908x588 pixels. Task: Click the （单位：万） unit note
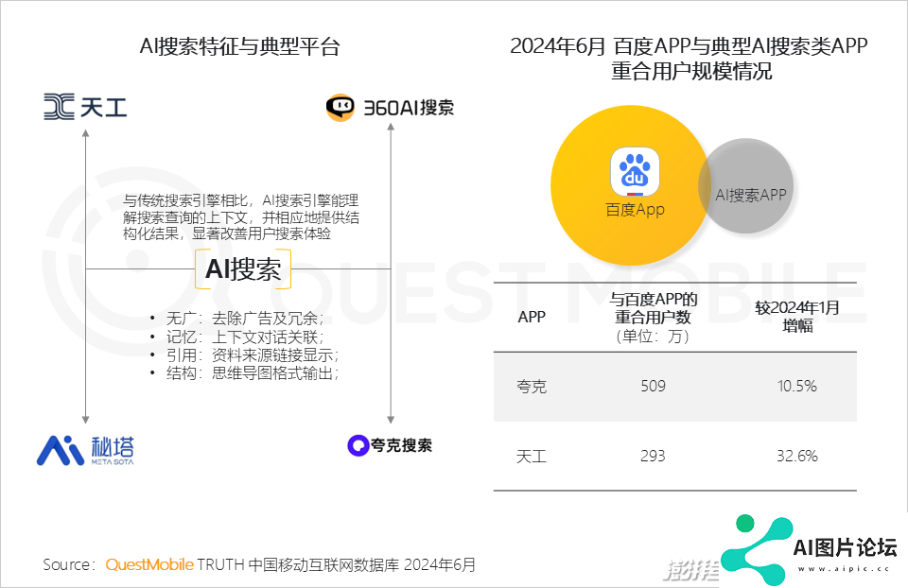point(654,337)
